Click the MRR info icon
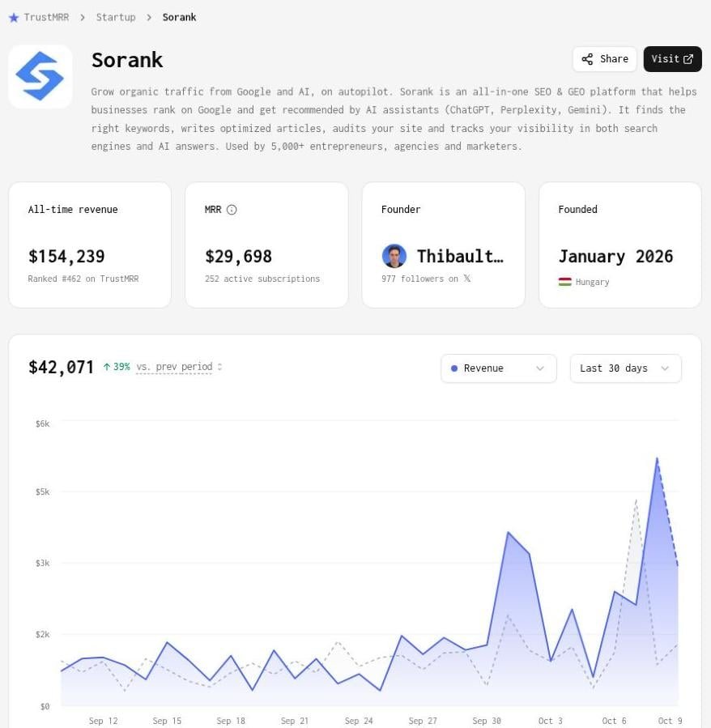 coord(232,210)
